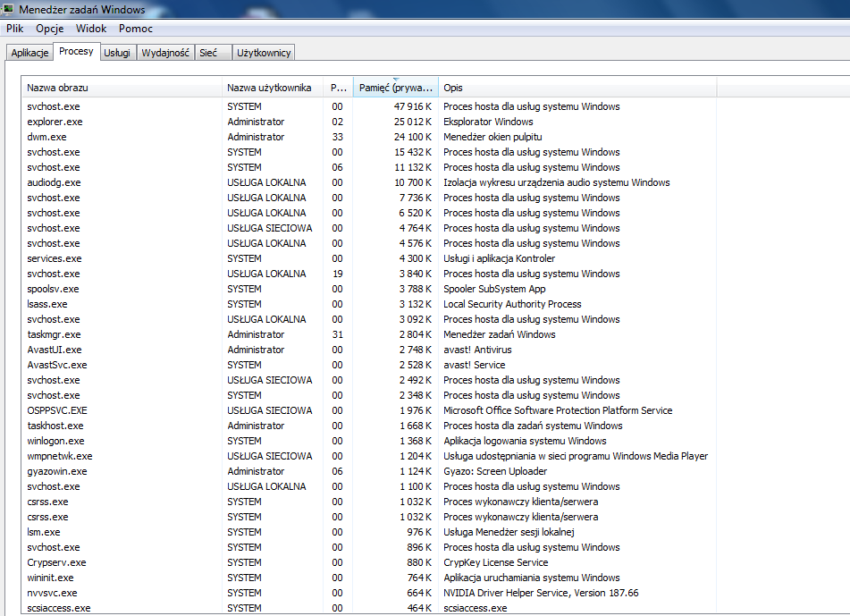Select the winlogon.exe process

[x=368, y=440]
